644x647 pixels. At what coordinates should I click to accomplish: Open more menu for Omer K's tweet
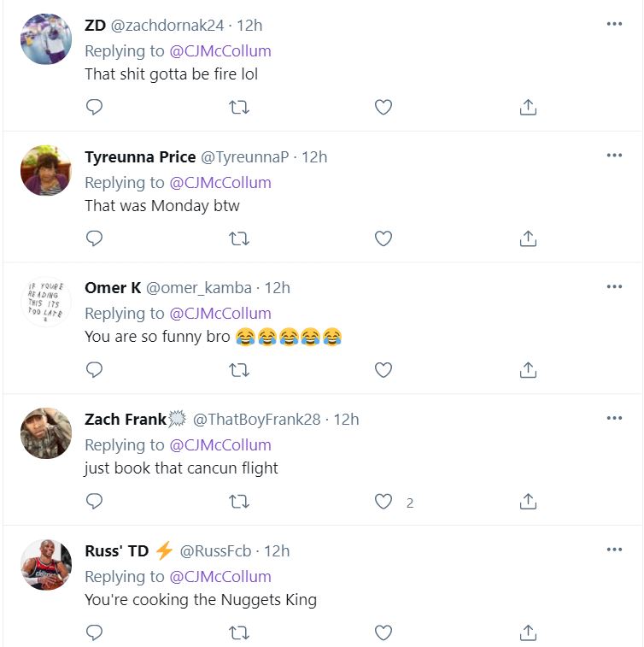pos(614,286)
